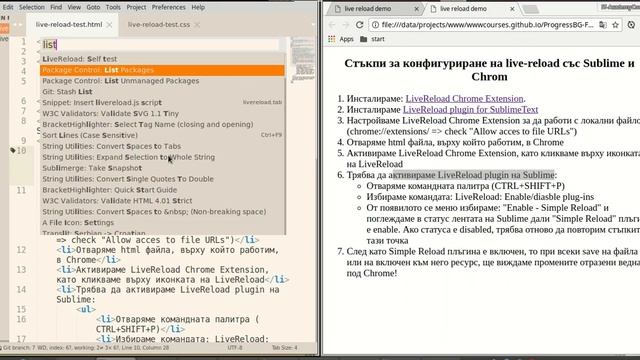Screen dimensions: 640x360
Task: Open Tab Size: 4 setting in status bar
Action: [284, 348]
